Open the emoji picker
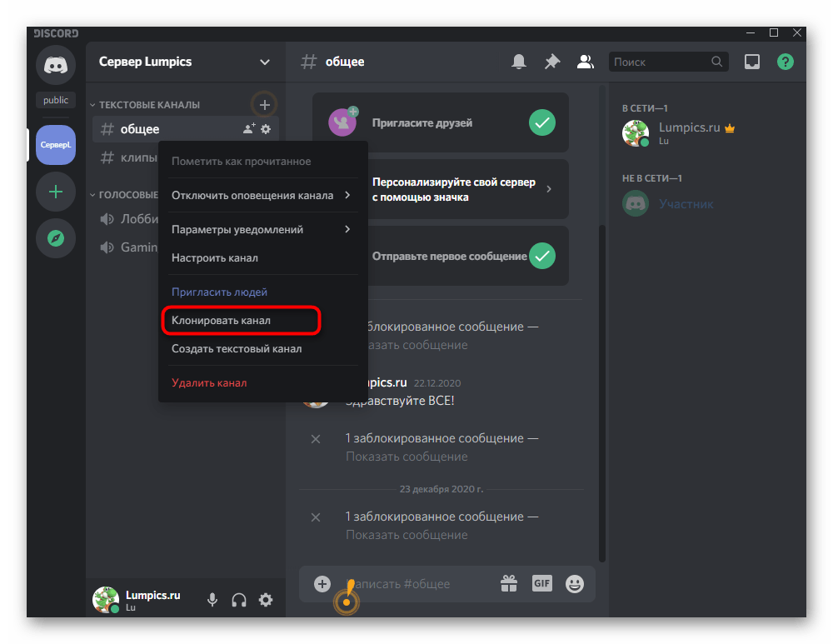 pos(574,584)
